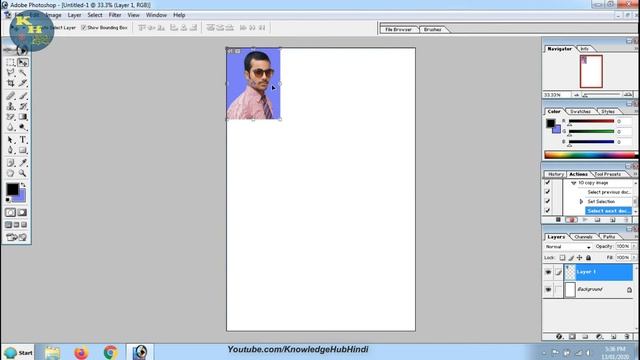Create new layer button in Layers panel
Screen dimensions: 640x360
(x=613, y=337)
